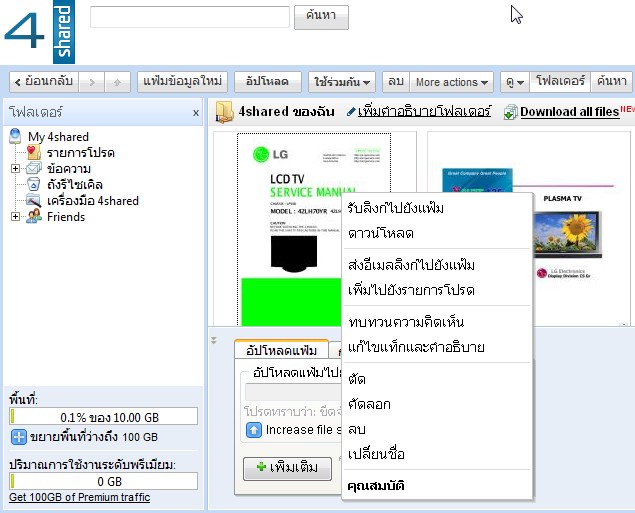Click the pencil edit description icon

click(x=351, y=112)
